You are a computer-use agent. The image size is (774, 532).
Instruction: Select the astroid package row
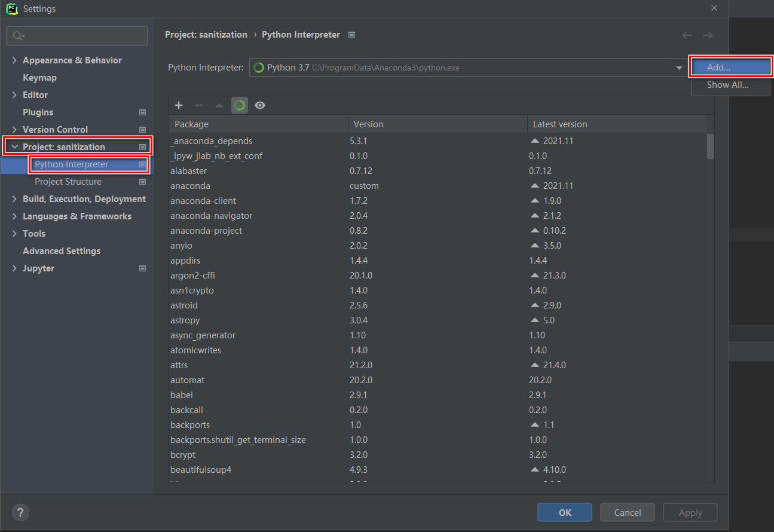coord(438,305)
